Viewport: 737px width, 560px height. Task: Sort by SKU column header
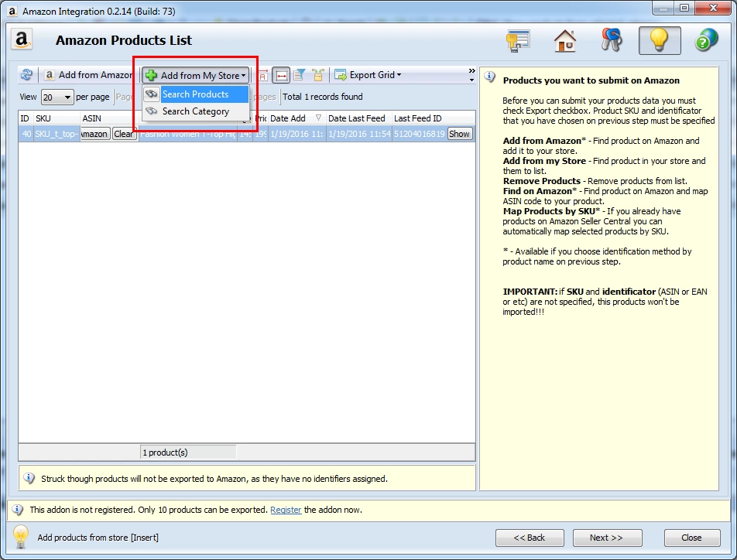tap(57, 118)
